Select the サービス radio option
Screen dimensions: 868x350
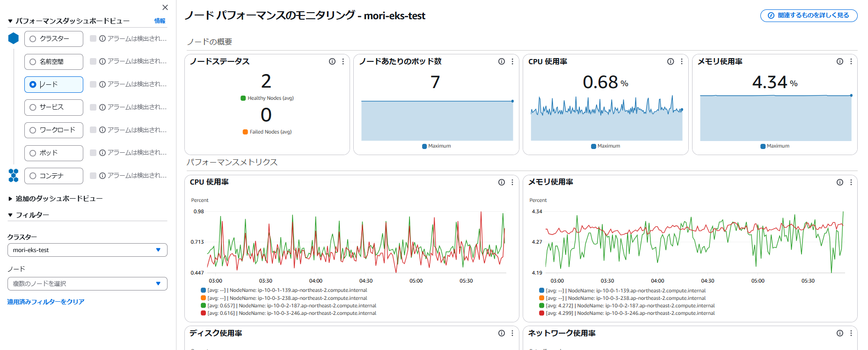[33, 107]
